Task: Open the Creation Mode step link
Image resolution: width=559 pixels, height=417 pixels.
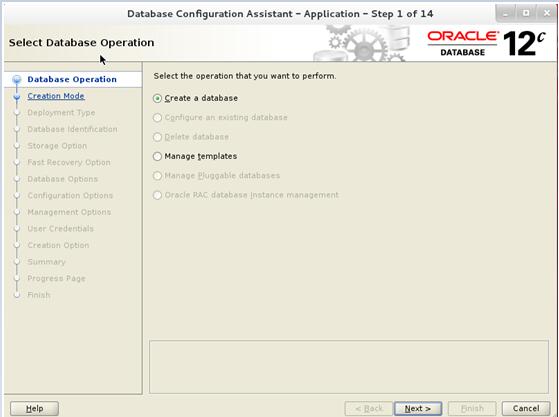Action: [56, 96]
